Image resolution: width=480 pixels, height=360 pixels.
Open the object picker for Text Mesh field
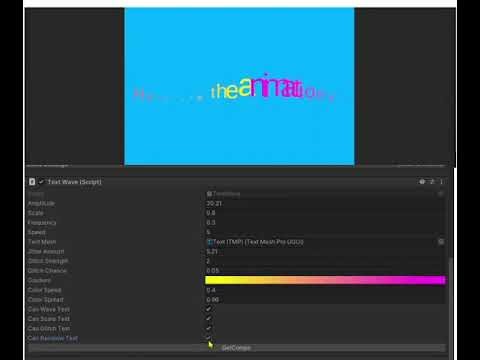441,242
